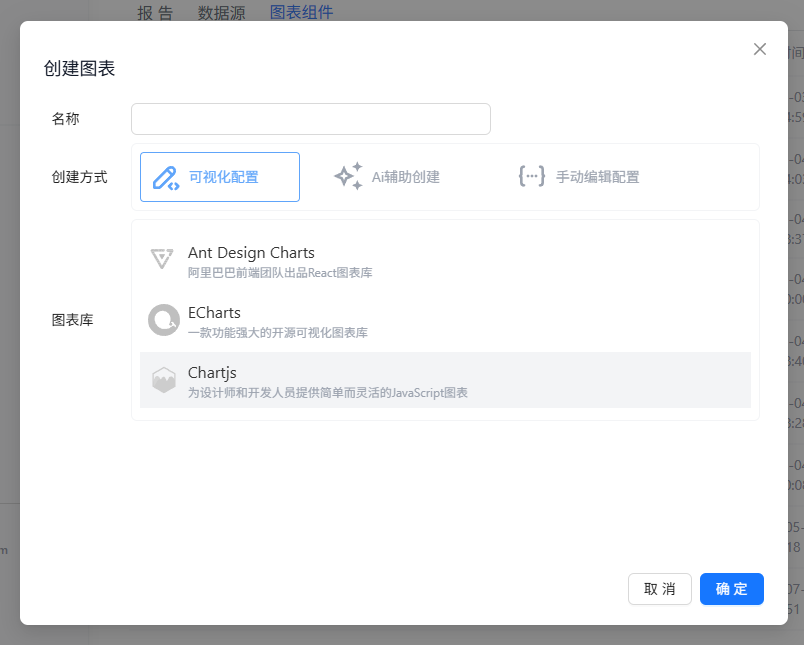Viewport: 804px width, 645px height.
Task: Click the Ant Design Charts logo icon
Action: [162, 258]
